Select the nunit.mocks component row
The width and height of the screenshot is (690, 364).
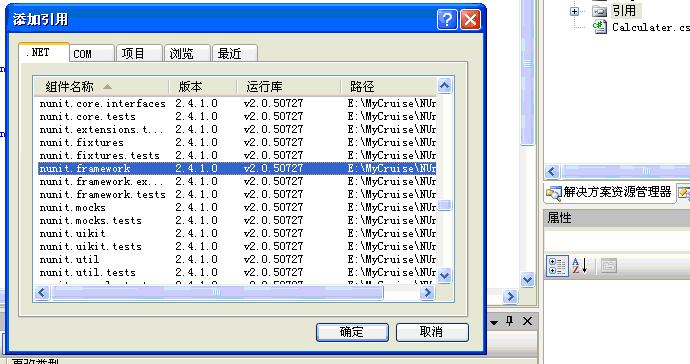click(237, 207)
